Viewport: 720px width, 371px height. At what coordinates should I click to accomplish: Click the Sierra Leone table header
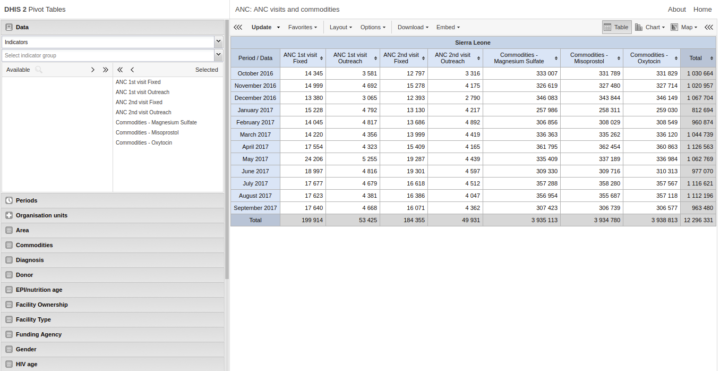(x=473, y=43)
